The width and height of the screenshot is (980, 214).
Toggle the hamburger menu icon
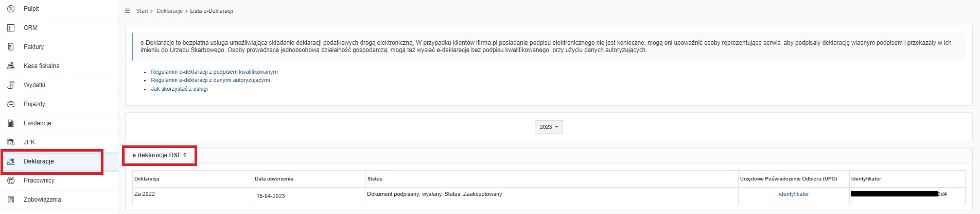click(128, 11)
